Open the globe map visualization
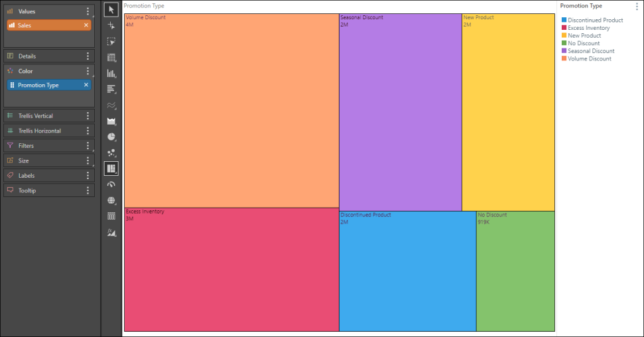The height and width of the screenshot is (337, 644). [111, 200]
